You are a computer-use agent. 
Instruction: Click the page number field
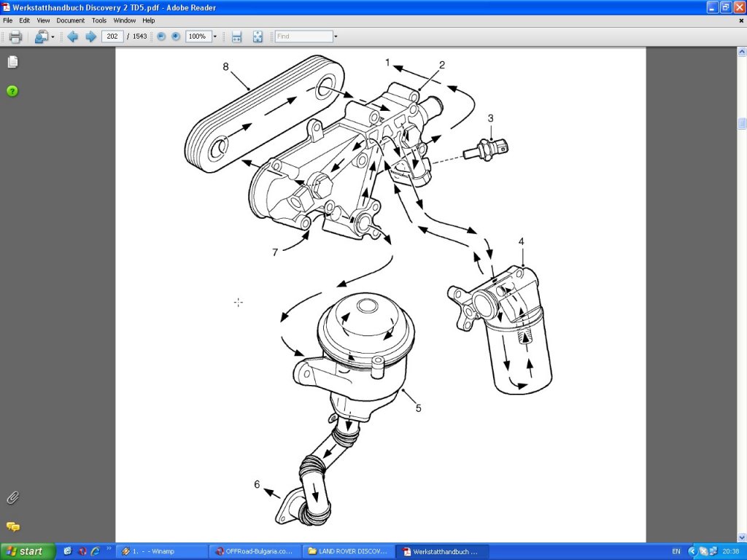pyautogui.click(x=112, y=36)
